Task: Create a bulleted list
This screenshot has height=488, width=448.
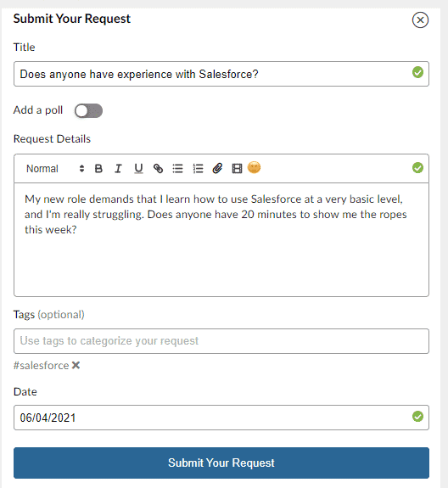Action: (177, 168)
